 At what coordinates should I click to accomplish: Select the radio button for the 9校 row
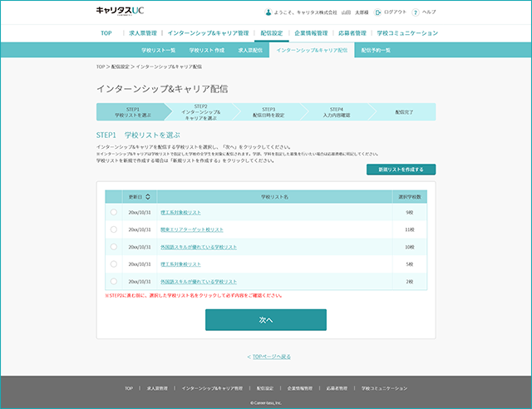[114, 212]
